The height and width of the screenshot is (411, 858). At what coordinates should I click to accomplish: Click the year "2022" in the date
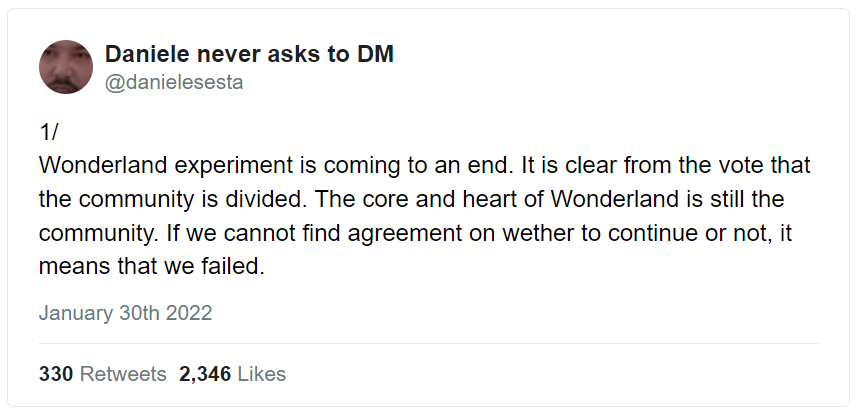[x=190, y=312]
